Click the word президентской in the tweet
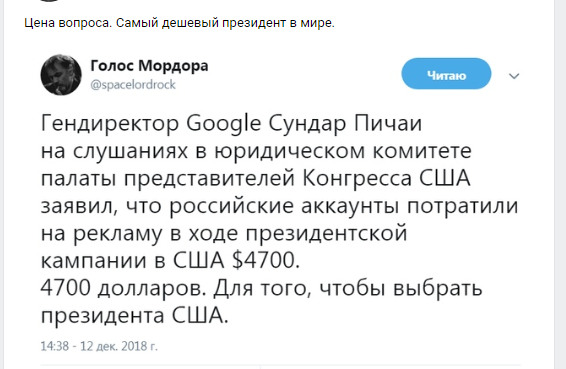566x369 pixels. (x=327, y=234)
